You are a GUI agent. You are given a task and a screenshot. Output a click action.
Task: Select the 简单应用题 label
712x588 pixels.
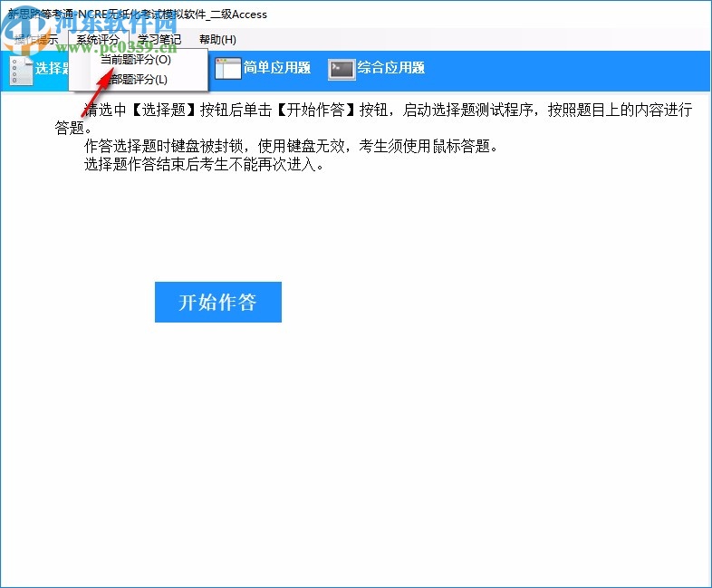point(277,68)
